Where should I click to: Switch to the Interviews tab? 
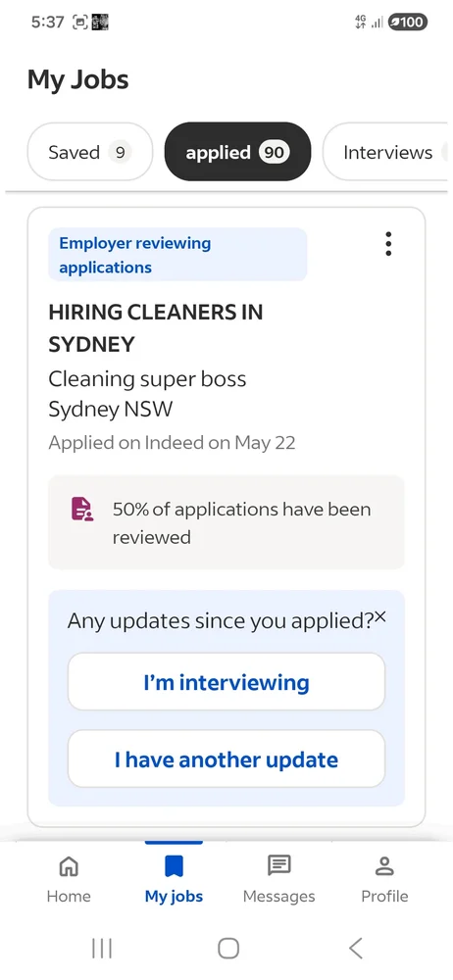tap(387, 152)
